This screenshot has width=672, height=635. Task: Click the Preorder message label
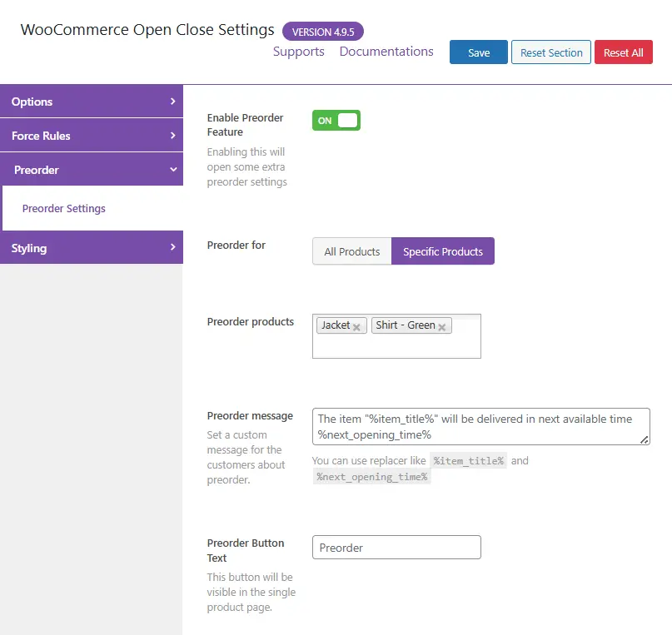pos(250,416)
